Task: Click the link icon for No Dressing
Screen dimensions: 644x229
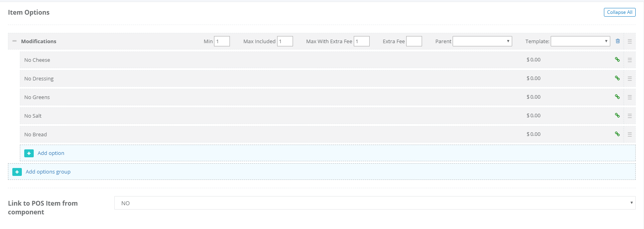Action: [617, 78]
